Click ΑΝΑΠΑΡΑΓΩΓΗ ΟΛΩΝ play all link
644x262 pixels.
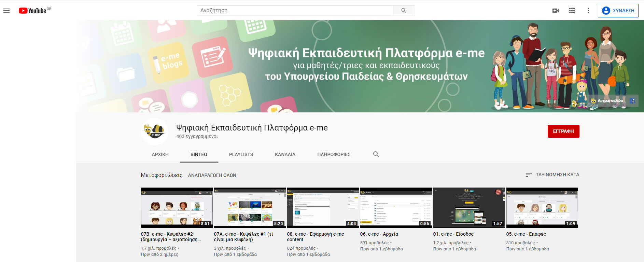tap(212, 175)
